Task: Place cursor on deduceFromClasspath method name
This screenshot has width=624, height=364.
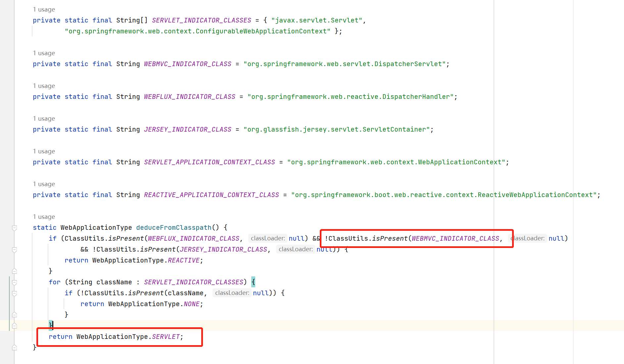Action: pos(173,227)
